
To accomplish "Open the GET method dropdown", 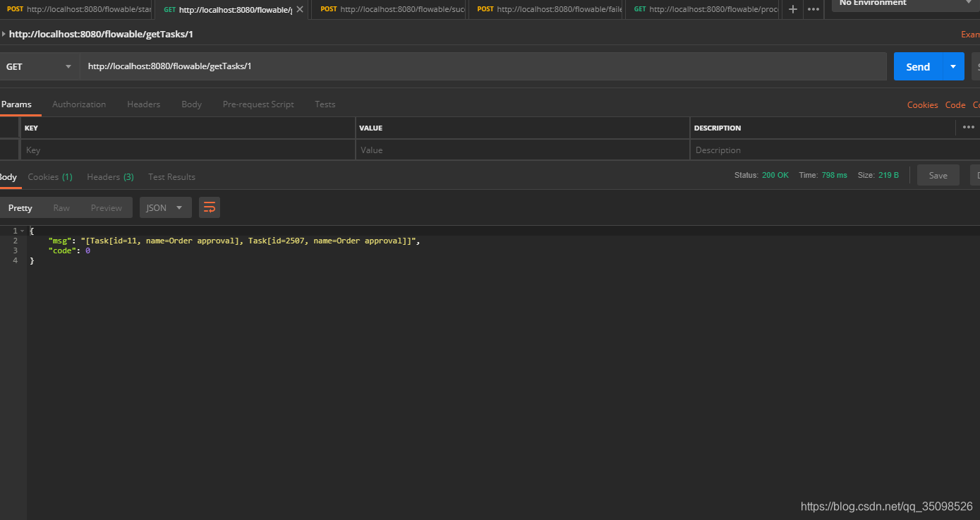I will [x=39, y=66].
